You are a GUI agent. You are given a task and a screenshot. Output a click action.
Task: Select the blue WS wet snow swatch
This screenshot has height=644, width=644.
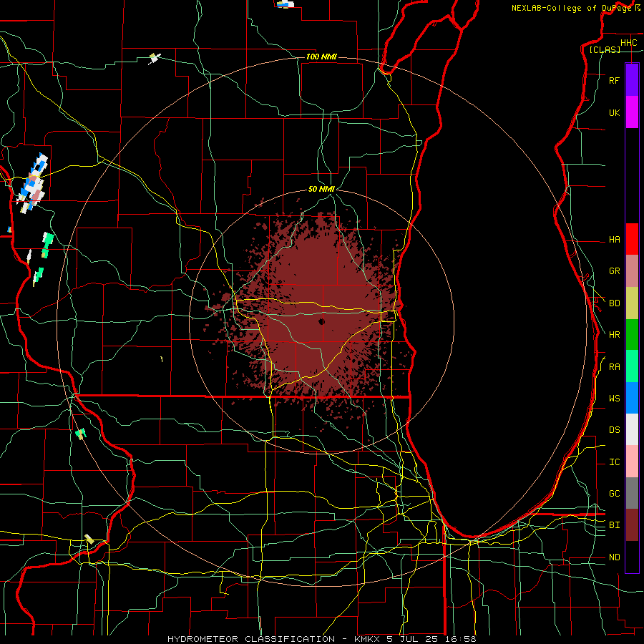pyautogui.click(x=632, y=398)
